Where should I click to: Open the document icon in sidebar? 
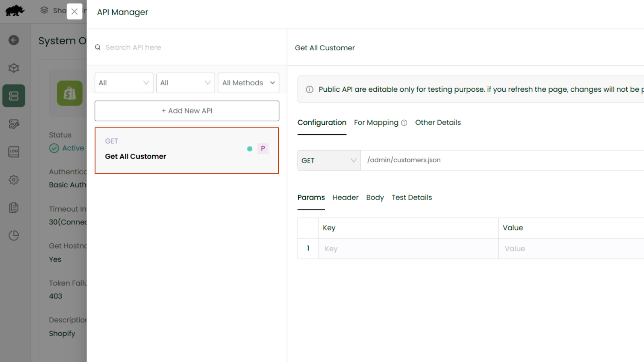[14, 208]
